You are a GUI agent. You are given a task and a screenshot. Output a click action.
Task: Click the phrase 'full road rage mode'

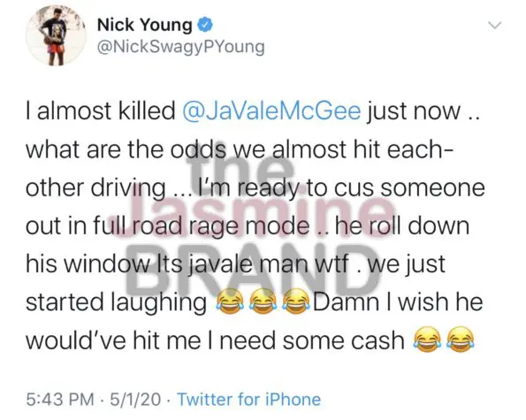[x=201, y=226]
